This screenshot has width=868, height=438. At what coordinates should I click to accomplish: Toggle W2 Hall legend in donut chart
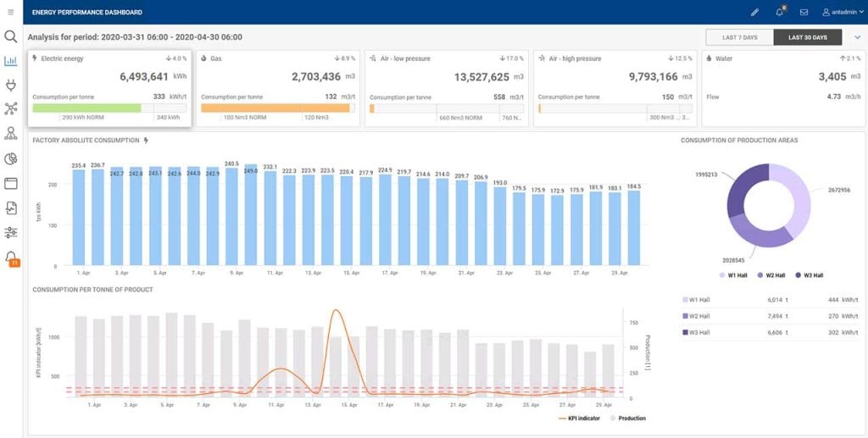771,274
